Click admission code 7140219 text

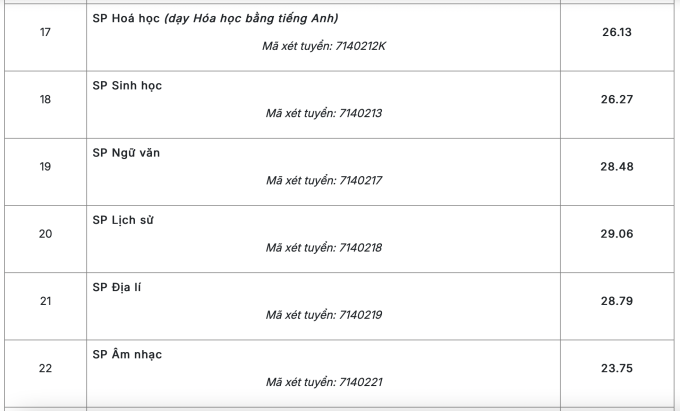(324, 315)
